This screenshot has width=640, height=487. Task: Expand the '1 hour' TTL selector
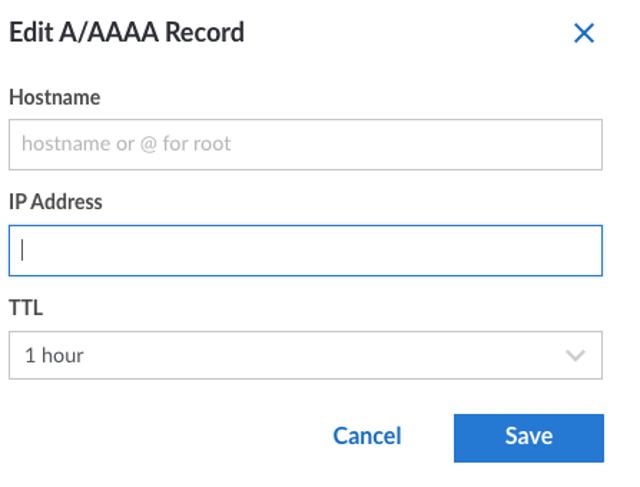pos(305,355)
